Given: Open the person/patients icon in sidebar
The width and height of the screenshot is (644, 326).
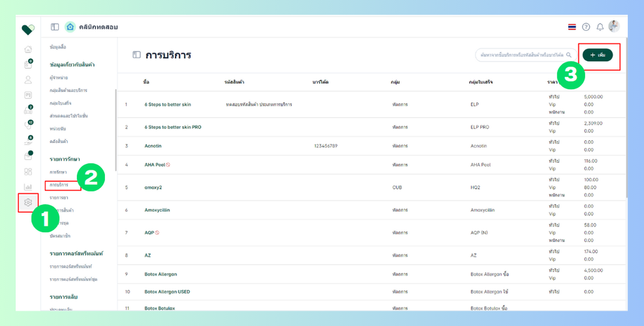Looking at the screenshot, I should (x=28, y=80).
